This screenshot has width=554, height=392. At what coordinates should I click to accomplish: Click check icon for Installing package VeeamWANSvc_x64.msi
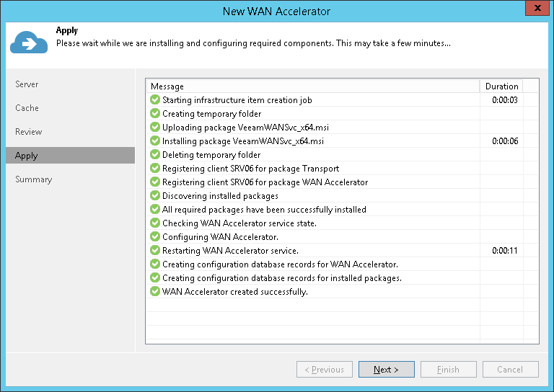point(155,141)
